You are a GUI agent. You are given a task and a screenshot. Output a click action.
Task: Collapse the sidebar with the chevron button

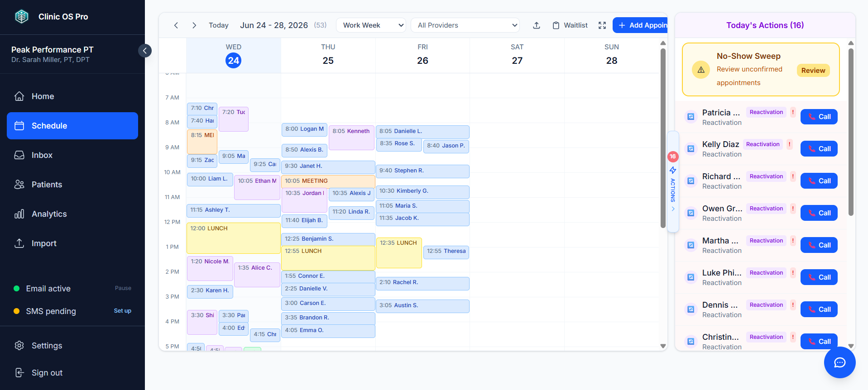coord(145,51)
